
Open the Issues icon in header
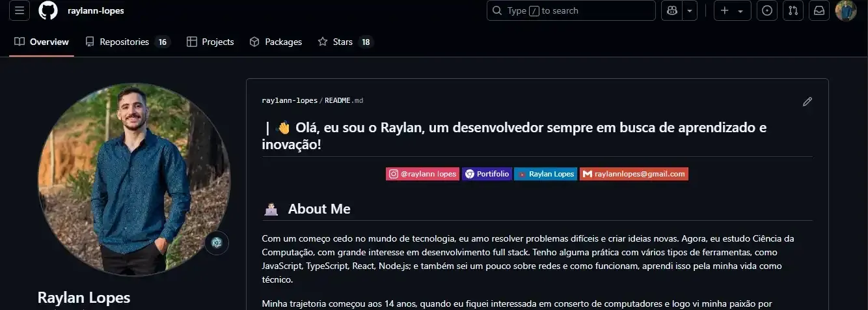pyautogui.click(x=767, y=10)
